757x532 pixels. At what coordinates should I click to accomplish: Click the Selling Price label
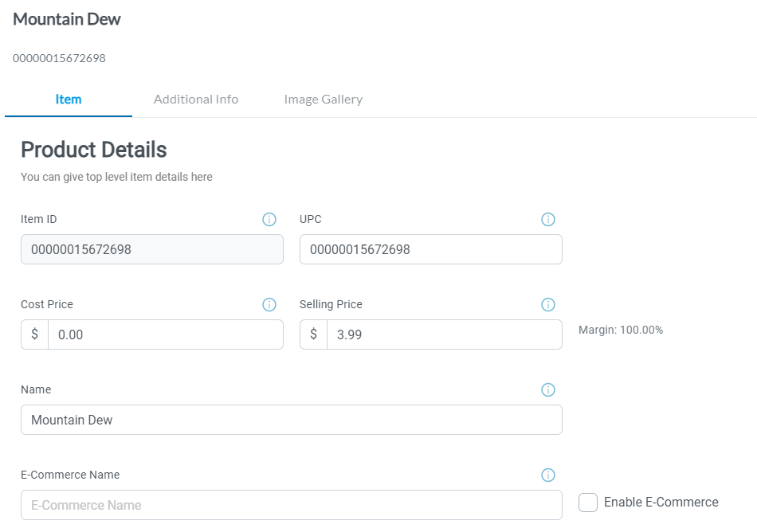(x=331, y=304)
